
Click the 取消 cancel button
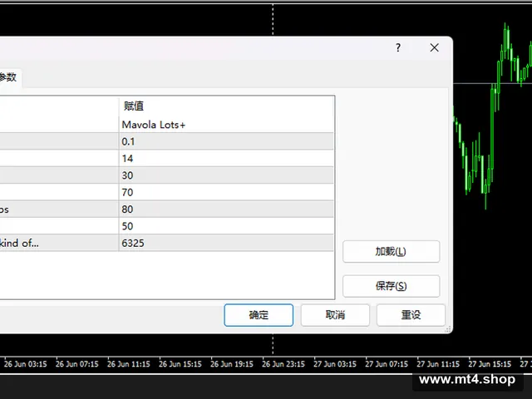click(x=335, y=315)
